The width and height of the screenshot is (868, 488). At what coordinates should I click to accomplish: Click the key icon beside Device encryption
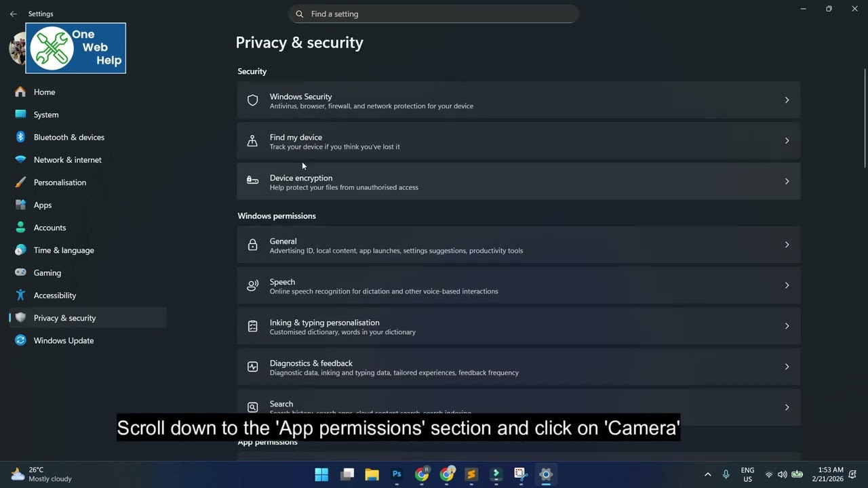coord(252,180)
